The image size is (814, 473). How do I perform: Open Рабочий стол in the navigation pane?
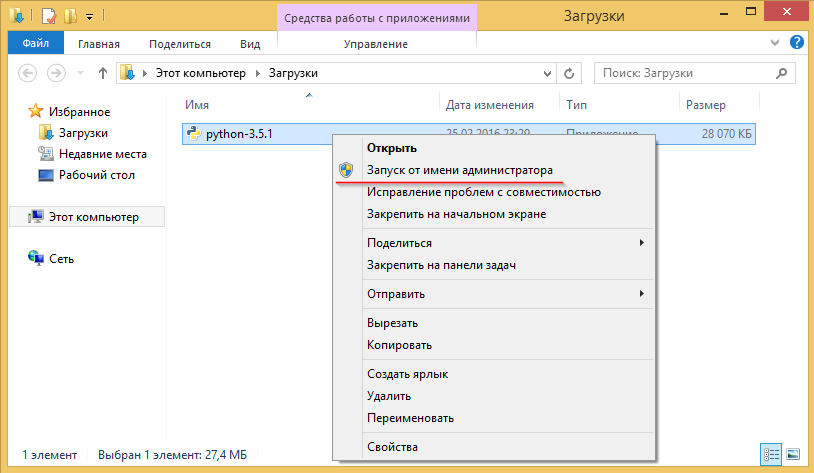coord(97,175)
